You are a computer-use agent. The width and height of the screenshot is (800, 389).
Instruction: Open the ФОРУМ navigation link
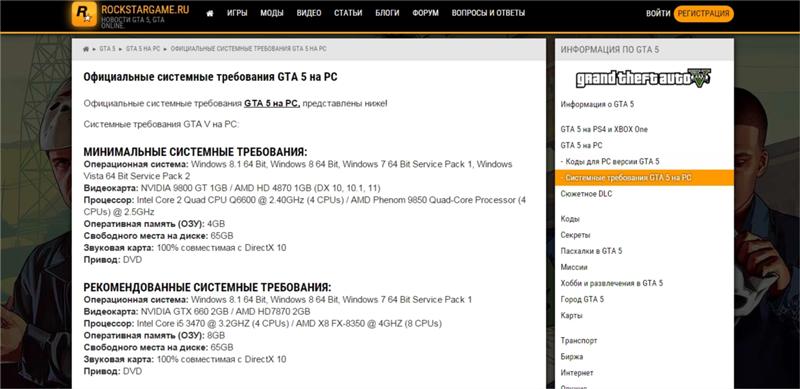(426, 13)
